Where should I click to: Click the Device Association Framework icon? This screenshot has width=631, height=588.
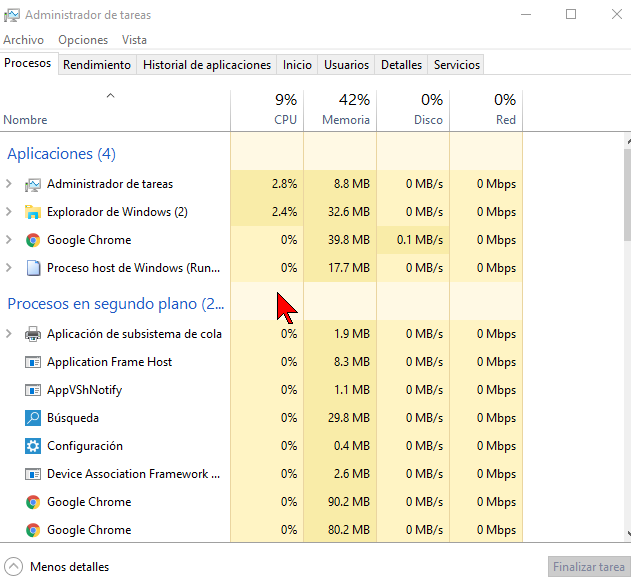pos(33,474)
